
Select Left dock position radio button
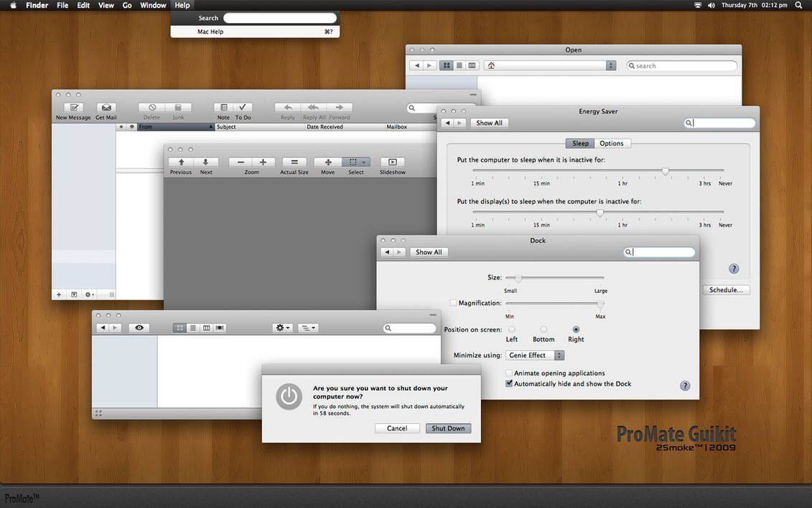512,329
